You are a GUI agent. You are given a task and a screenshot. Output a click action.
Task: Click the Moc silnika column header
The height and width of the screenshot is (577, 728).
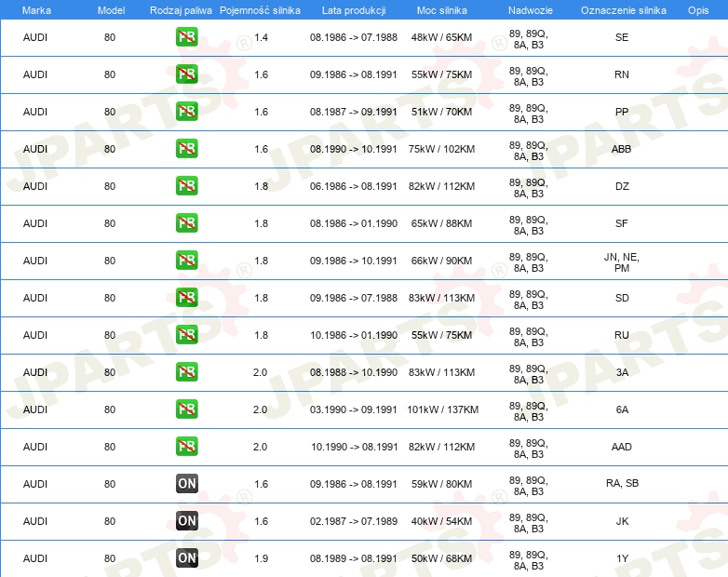coord(442,10)
